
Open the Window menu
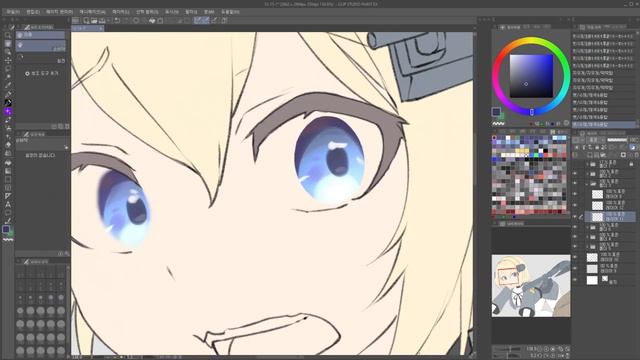pyautogui.click(x=209, y=12)
